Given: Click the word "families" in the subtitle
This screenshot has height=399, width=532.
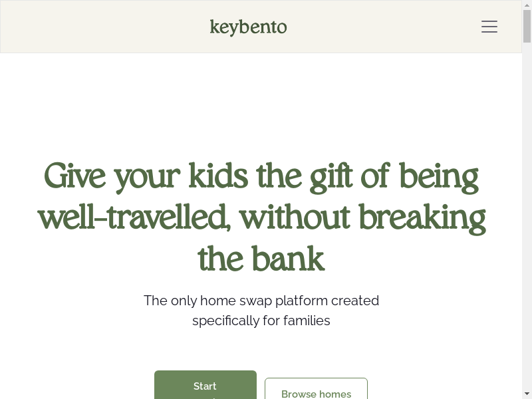Looking at the screenshot, I should [307, 321].
